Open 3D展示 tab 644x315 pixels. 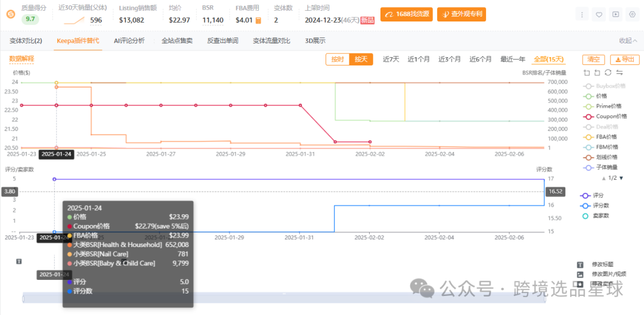point(315,40)
